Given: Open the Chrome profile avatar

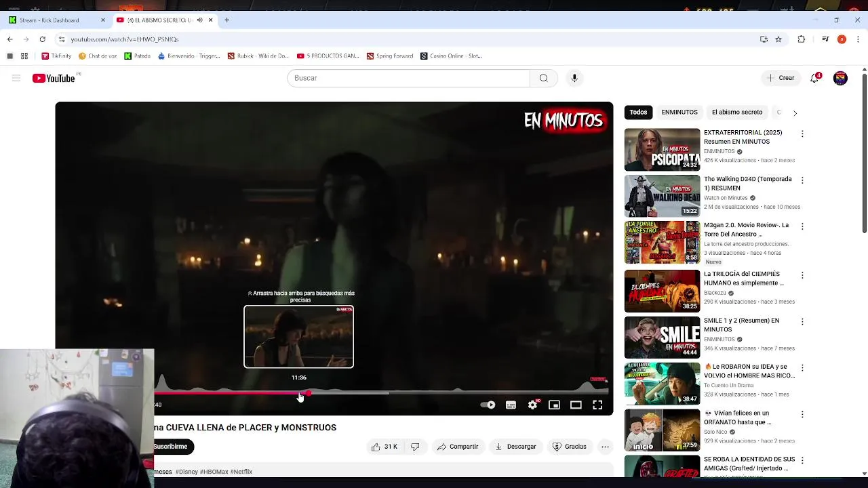Looking at the screenshot, I should 842,39.
